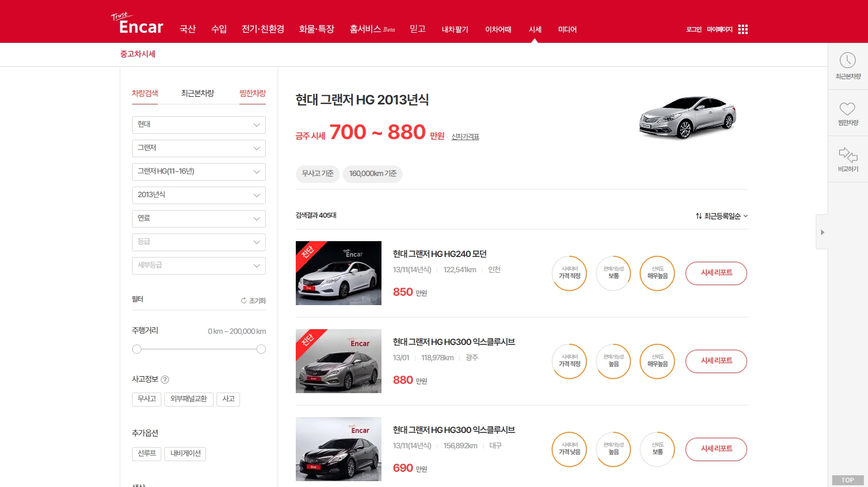This screenshot has height=487, width=868.
Task: Open 시세리포트 for HG240 모던
Action: 716,273
